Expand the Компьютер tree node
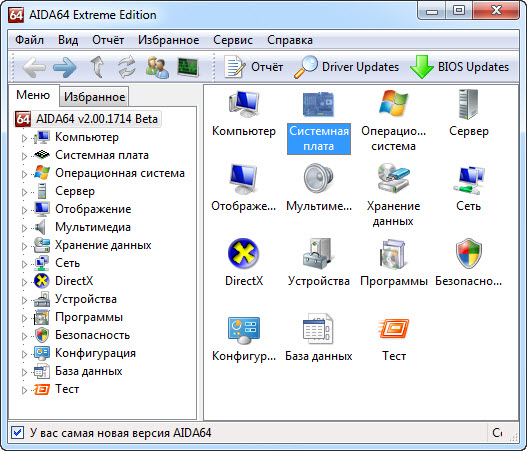 point(24,138)
